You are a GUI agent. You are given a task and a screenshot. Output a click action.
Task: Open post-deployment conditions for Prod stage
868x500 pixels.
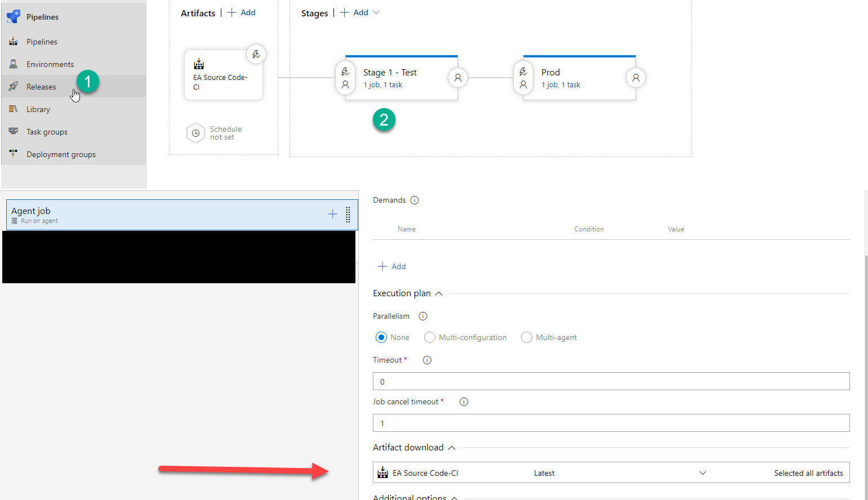point(636,78)
